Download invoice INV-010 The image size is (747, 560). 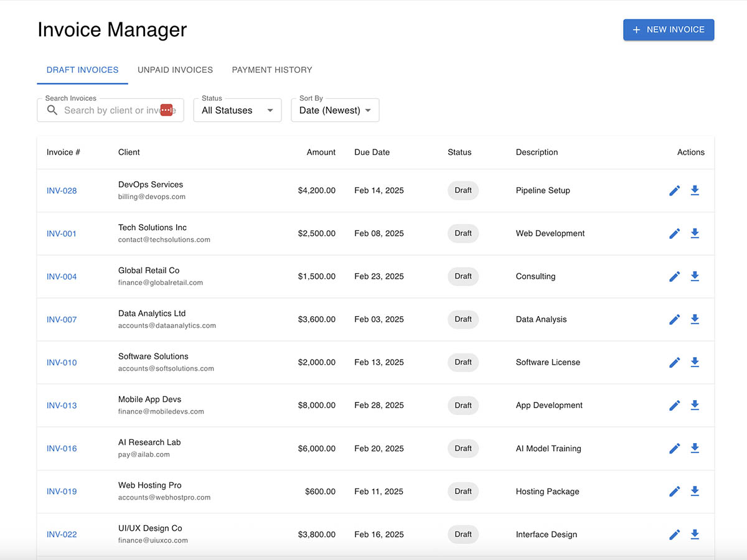pyautogui.click(x=695, y=362)
